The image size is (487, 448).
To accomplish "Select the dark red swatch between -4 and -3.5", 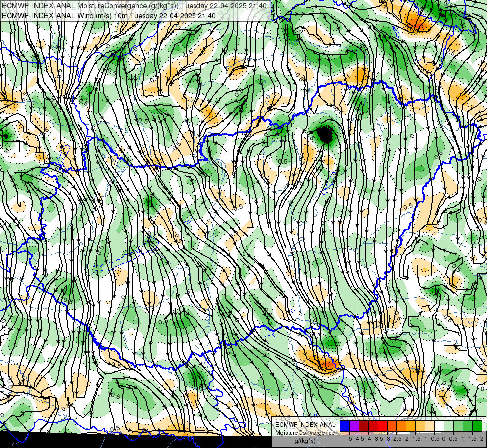I will (373, 426).
